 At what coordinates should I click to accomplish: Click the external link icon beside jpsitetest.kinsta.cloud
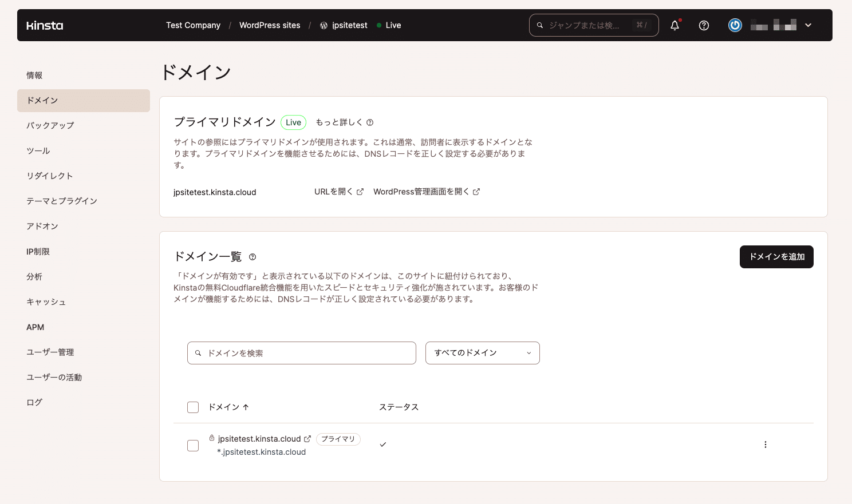[308, 438]
